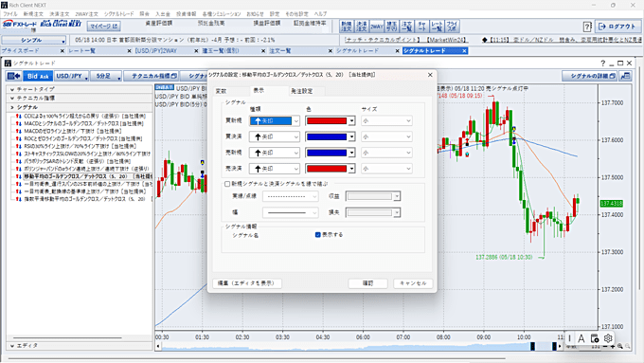Click the テクニカル指標 toolbar button
Viewport: 644px width, 363px height.
(x=152, y=76)
